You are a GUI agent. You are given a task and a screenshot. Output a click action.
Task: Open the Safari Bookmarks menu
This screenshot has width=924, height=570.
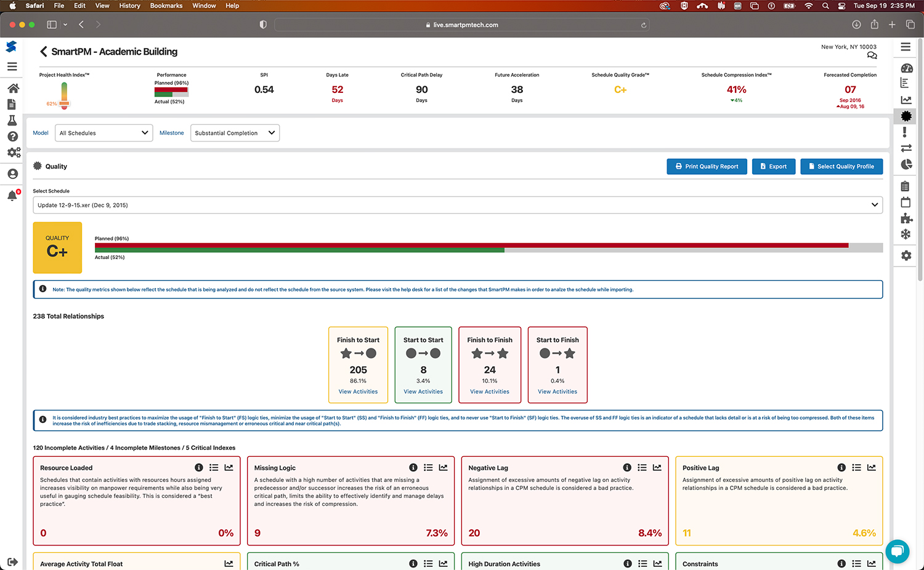pyautogui.click(x=166, y=6)
